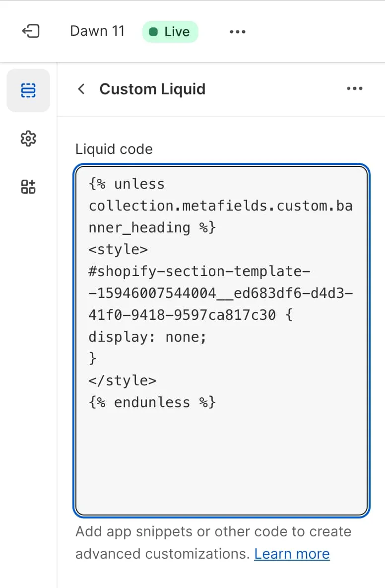This screenshot has width=385, height=588.
Task: Click the exit editor icon
Action: click(x=31, y=32)
